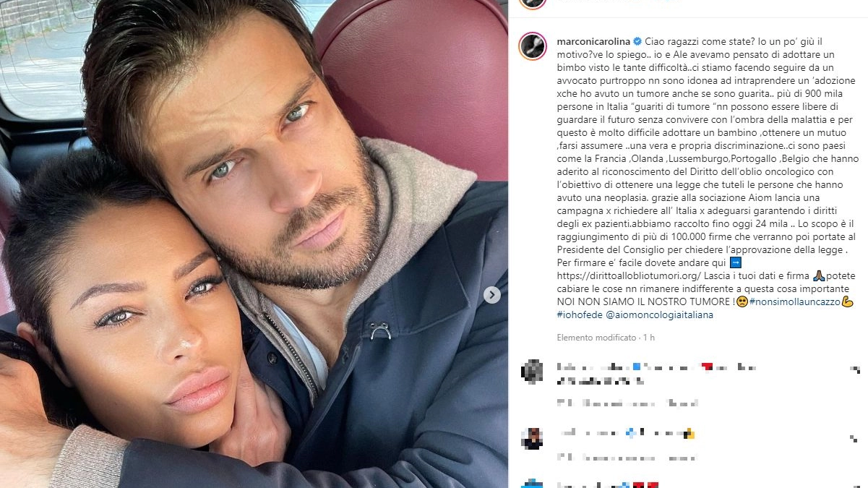Click the reply row under the first comment

tap(627, 402)
